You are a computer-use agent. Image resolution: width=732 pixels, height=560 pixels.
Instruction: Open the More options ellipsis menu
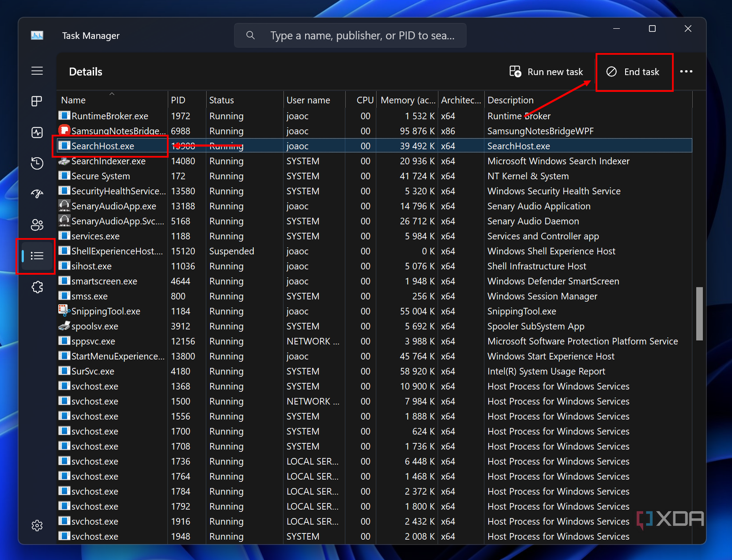[x=686, y=71]
